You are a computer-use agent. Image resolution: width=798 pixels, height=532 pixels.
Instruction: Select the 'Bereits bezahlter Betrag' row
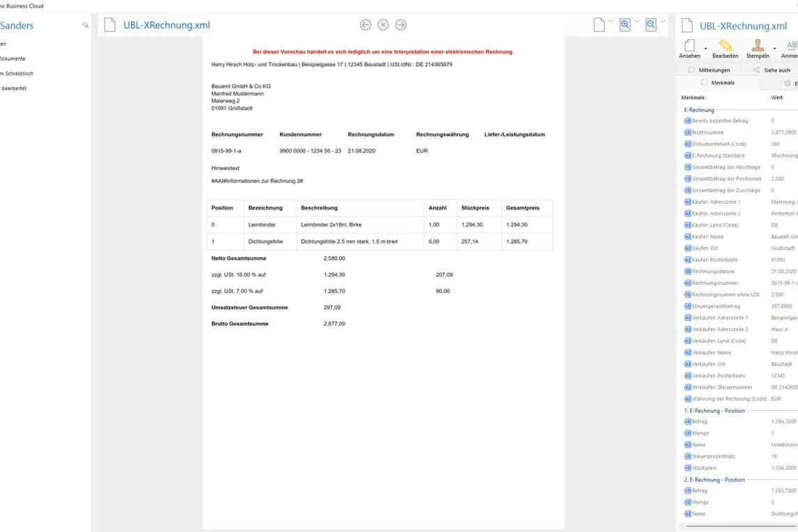740,120
